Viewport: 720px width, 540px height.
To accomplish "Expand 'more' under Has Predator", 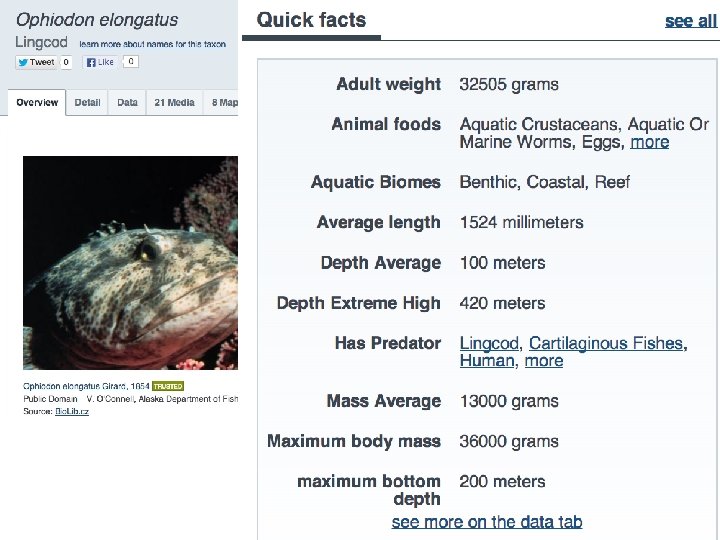I will point(544,361).
